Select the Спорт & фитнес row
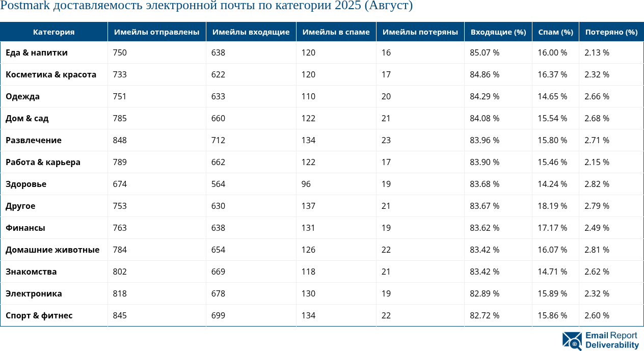This screenshot has width=644, height=351. tap(39, 315)
